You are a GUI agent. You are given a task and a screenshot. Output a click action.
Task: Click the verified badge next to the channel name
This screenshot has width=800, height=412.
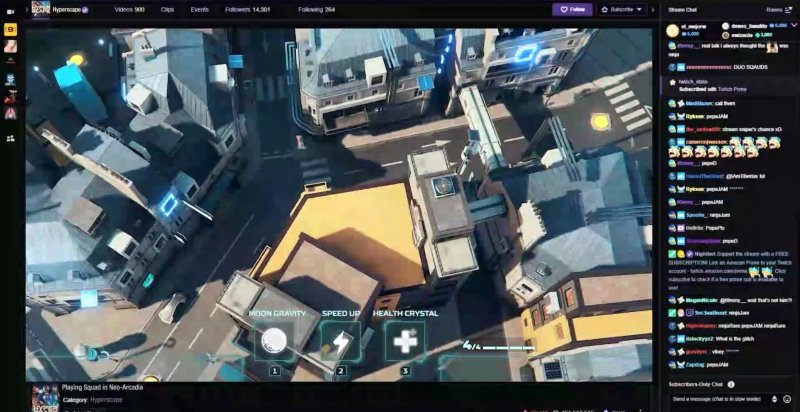85,10
